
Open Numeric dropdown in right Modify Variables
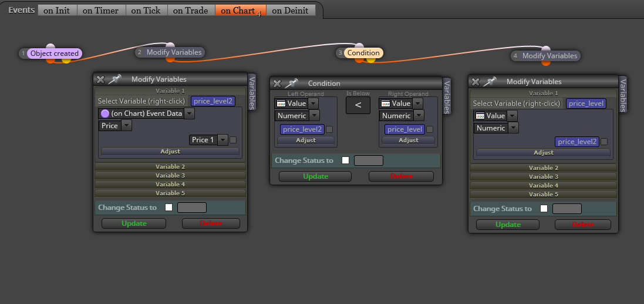(x=514, y=128)
